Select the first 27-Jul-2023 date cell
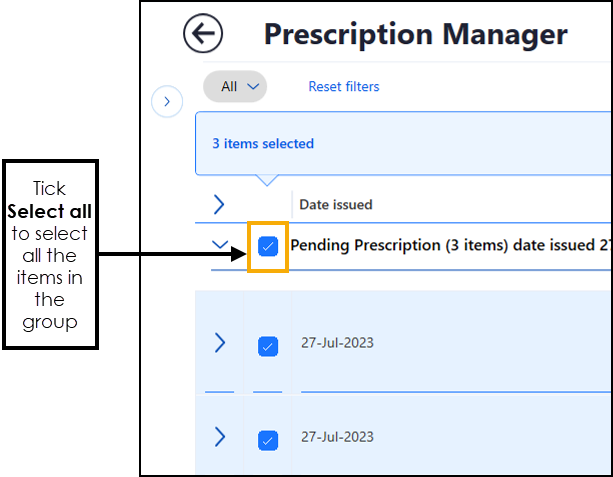Image resolution: width=613 pixels, height=477 pixels. click(337, 343)
